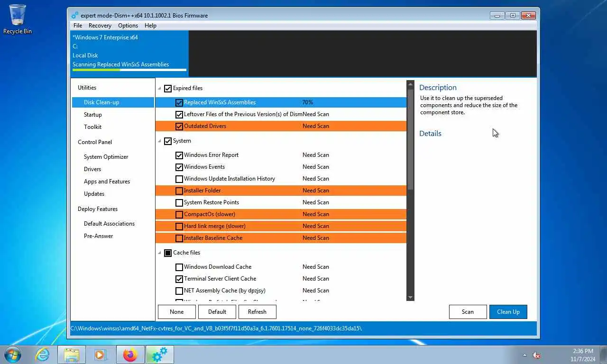Click the cleanup list scrollbar thumb
Viewport: 607px width, 364px height.
410,138
